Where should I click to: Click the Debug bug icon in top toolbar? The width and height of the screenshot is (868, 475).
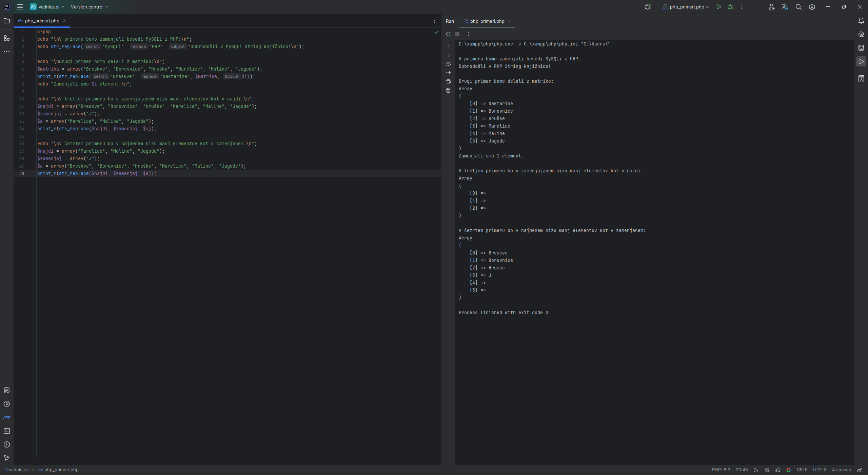(x=730, y=7)
